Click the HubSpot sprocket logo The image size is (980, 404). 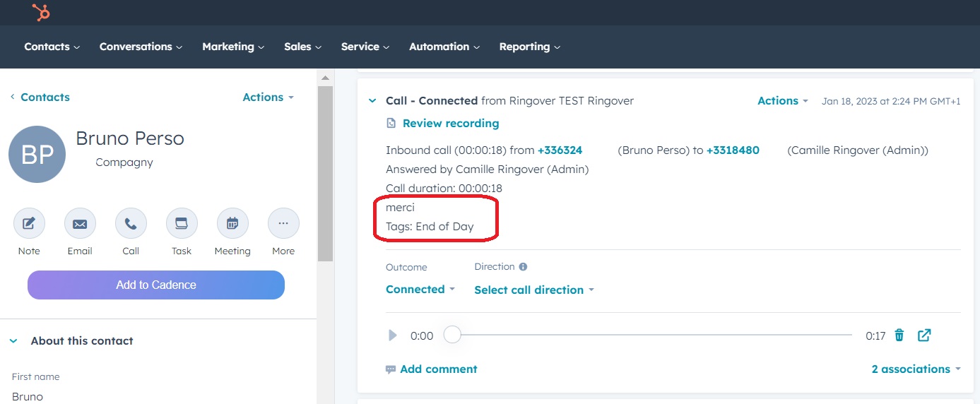pyautogui.click(x=41, y=13)
